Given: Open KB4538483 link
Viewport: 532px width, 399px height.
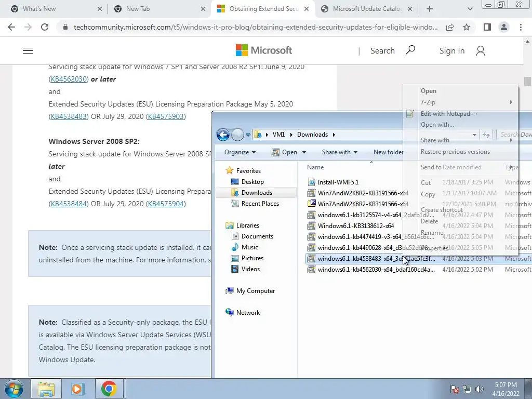Looking at the screenshot, I should click(69, 116).
